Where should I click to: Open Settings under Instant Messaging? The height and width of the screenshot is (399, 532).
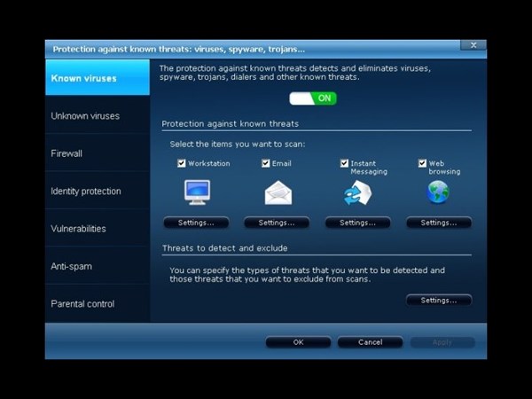[357, 223]
